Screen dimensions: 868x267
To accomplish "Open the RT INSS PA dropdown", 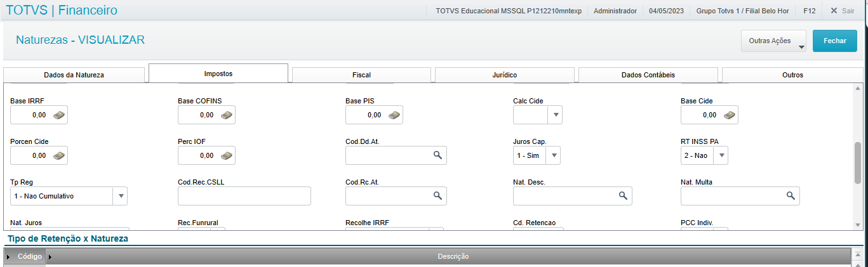I will (721, 155).
